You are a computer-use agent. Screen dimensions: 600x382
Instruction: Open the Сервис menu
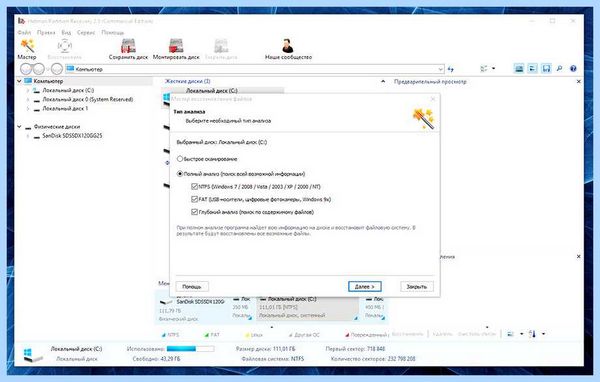(86, 33)
